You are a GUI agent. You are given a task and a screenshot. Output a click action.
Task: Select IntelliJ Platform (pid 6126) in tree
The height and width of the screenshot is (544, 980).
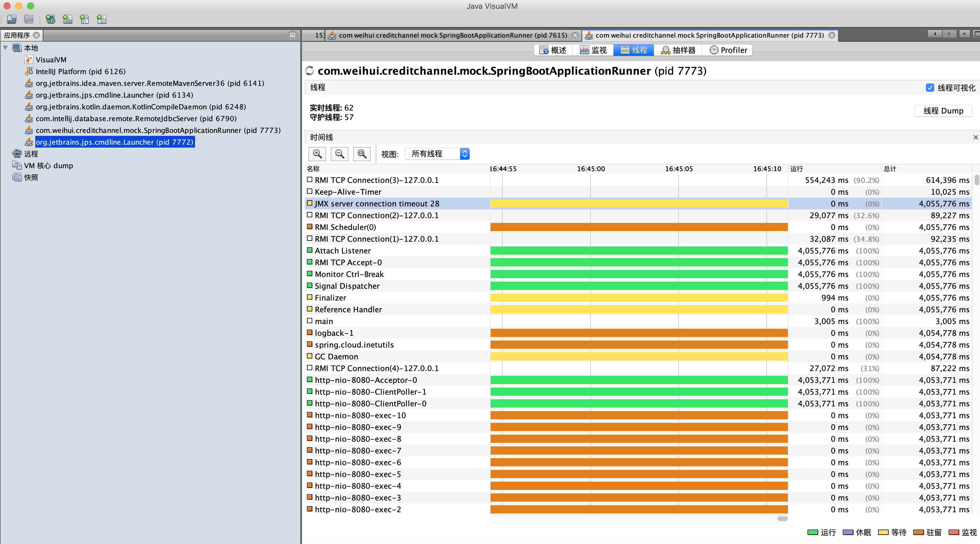click(x=80, y=71)
